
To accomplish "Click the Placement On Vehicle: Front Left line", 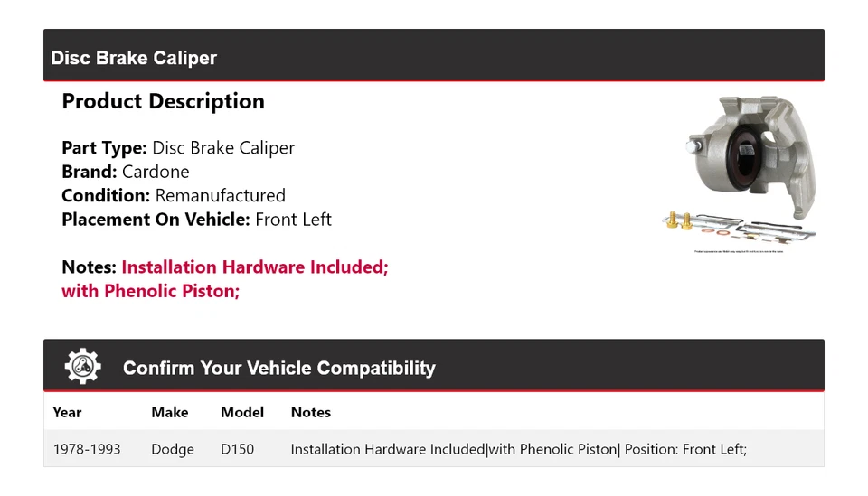I will [196, 219].
